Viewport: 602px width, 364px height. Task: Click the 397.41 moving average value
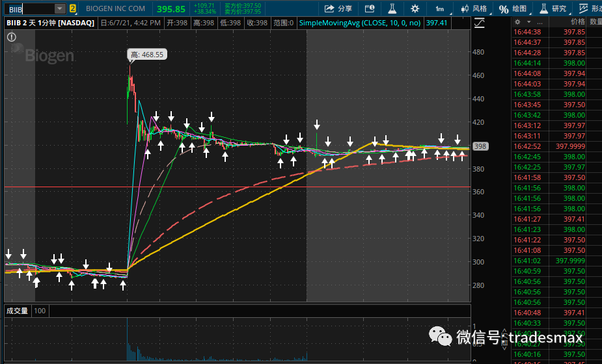(x=437, y=23)
